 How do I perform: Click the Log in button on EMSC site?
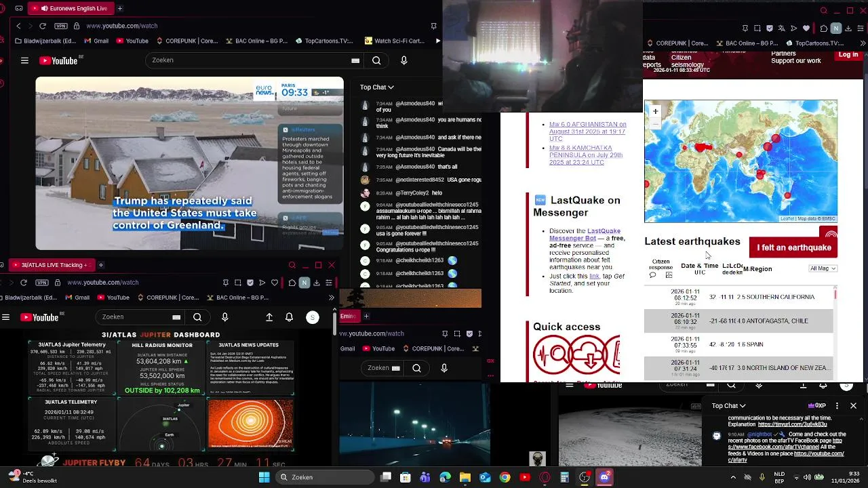pyautogui.click(x=848, y=56)
